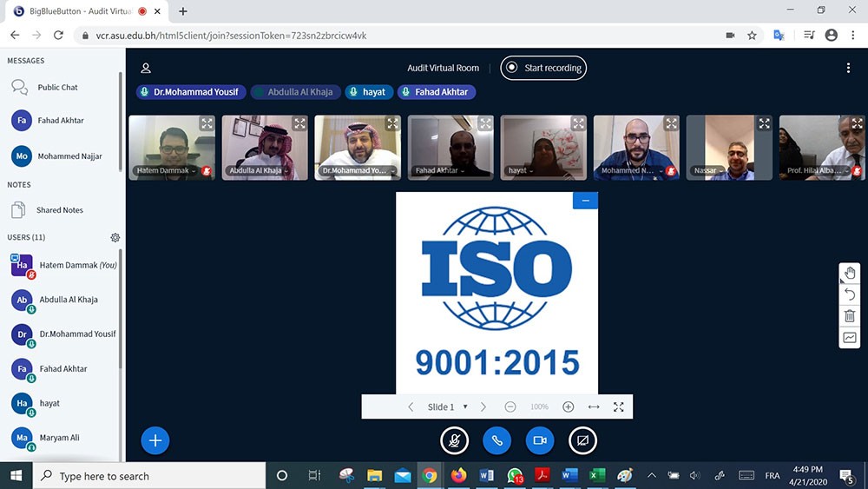868x489 pixels.
Task: Click hayat talking indicator
Action: coord(369,92)
